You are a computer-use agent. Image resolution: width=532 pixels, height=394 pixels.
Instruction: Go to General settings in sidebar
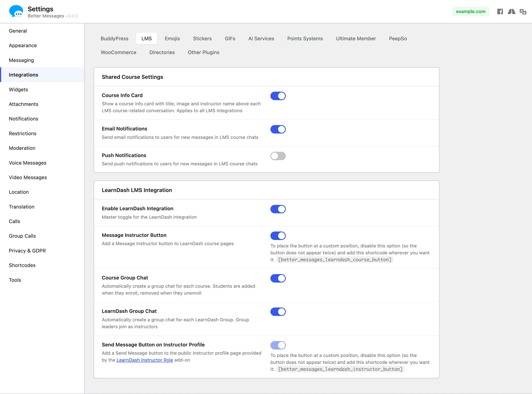(x=42, y=31)
